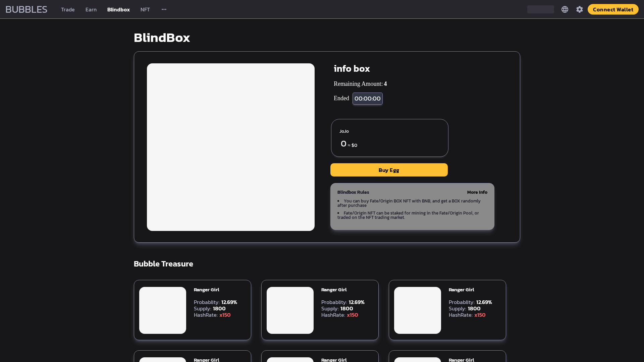Open the three-dots more menu
644x362 pixels.
pyautogui.click(x=164, y=9)
